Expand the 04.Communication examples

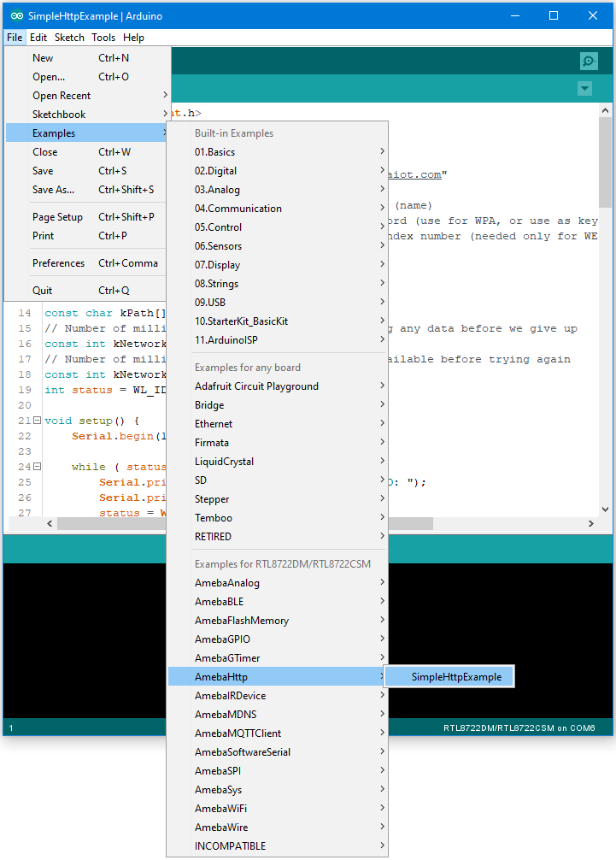point(278,209)
